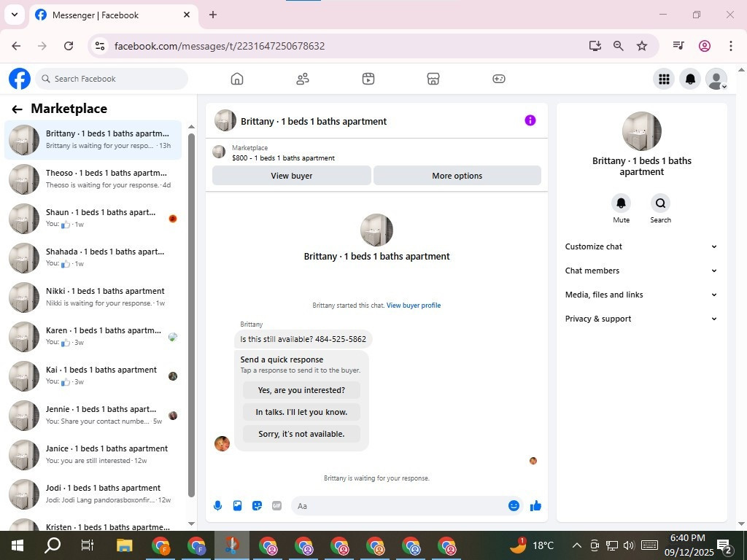The image size is (747, 560).
Task: Open the Reels video icon
Action: tap(368, 79)
